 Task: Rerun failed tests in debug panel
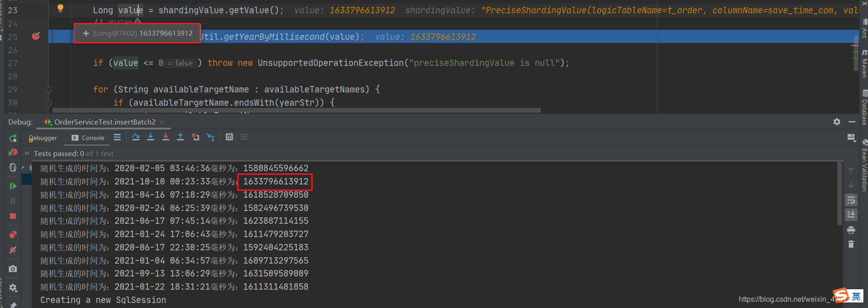[13, 152]
